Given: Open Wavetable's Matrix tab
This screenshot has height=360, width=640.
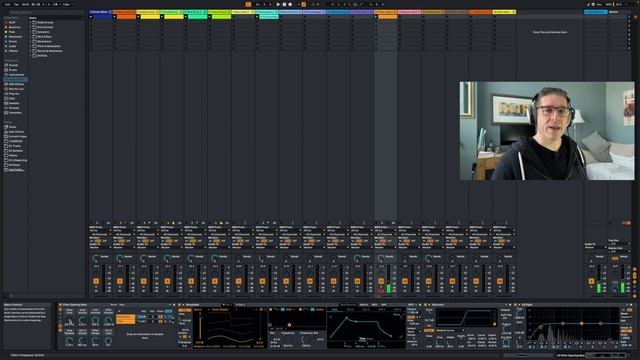Looking at the screenshot, I should click(363, 305).
